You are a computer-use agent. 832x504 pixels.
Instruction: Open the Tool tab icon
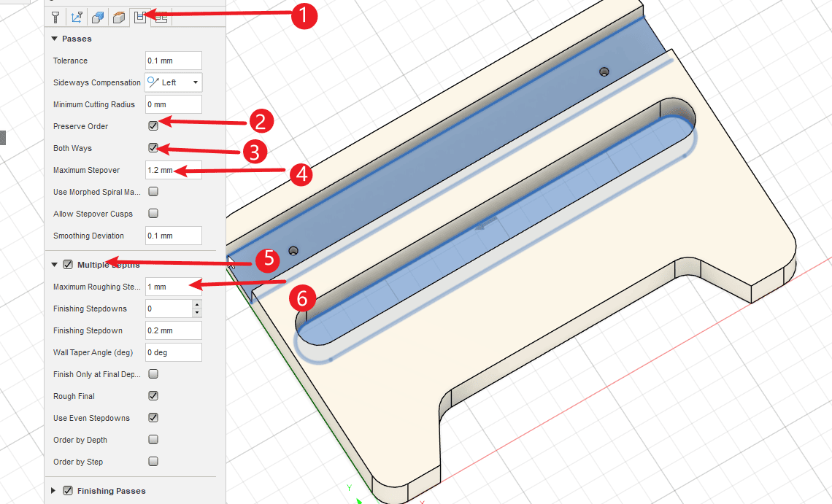[55, 18]
